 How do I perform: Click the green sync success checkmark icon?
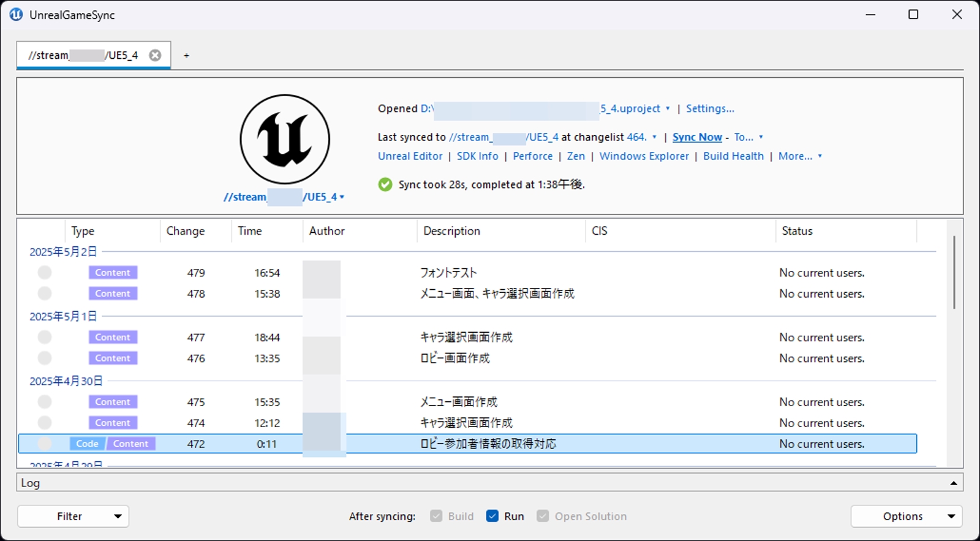pyautogui.click(x=385, y=184)
